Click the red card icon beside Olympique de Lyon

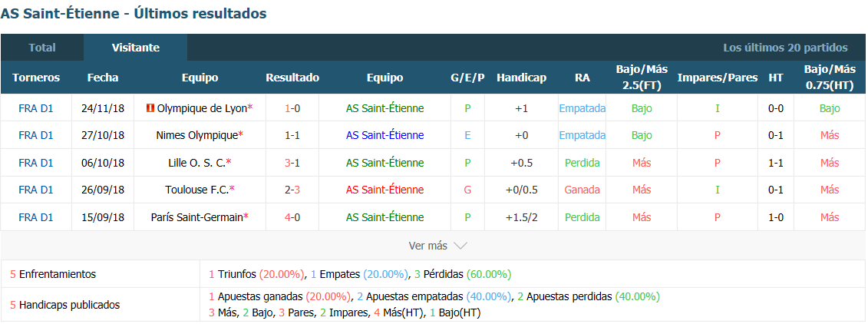click(150, 108)
